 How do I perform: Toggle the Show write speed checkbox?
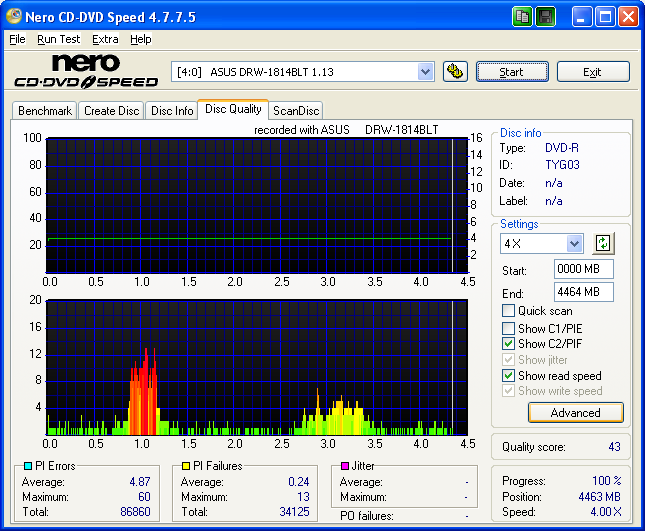click(x=508, y=391)
